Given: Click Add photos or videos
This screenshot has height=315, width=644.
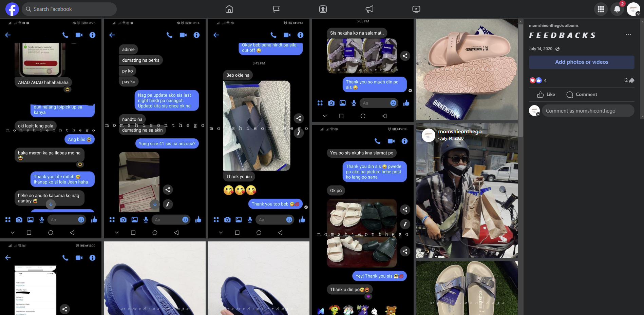Looking at the screenshot, I should 582,62.
